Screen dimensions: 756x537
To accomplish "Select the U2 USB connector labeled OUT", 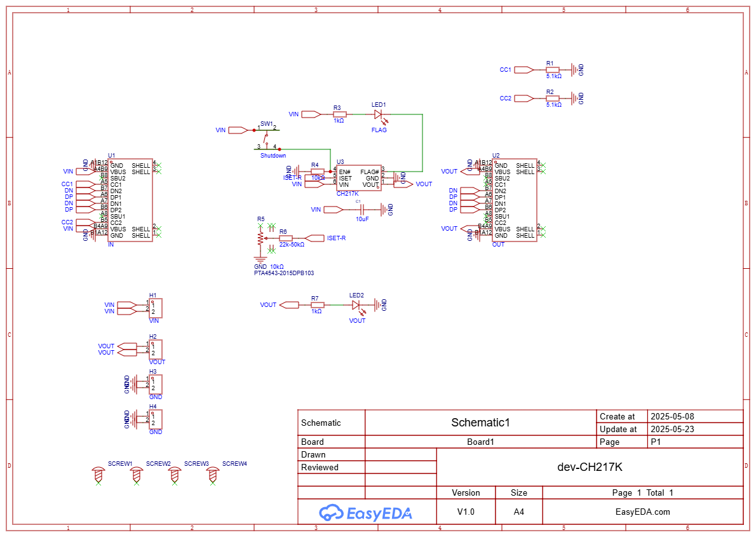I will coord(514,200).
